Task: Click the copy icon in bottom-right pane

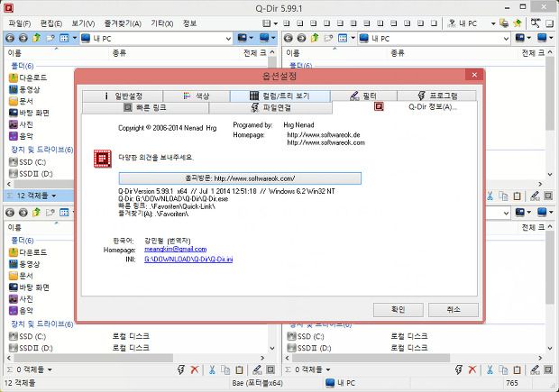Action: (x=503, y=369)
